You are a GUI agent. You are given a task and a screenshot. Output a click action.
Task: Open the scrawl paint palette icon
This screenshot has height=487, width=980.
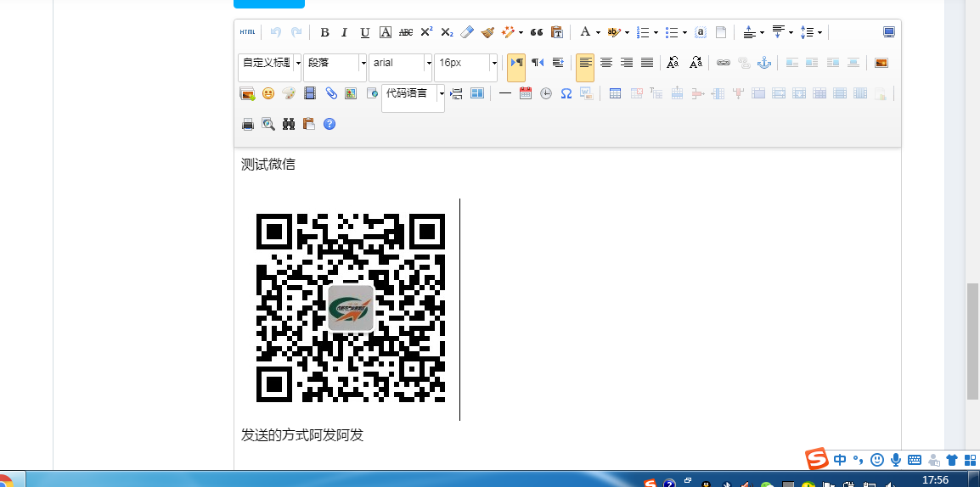point(288,93)
